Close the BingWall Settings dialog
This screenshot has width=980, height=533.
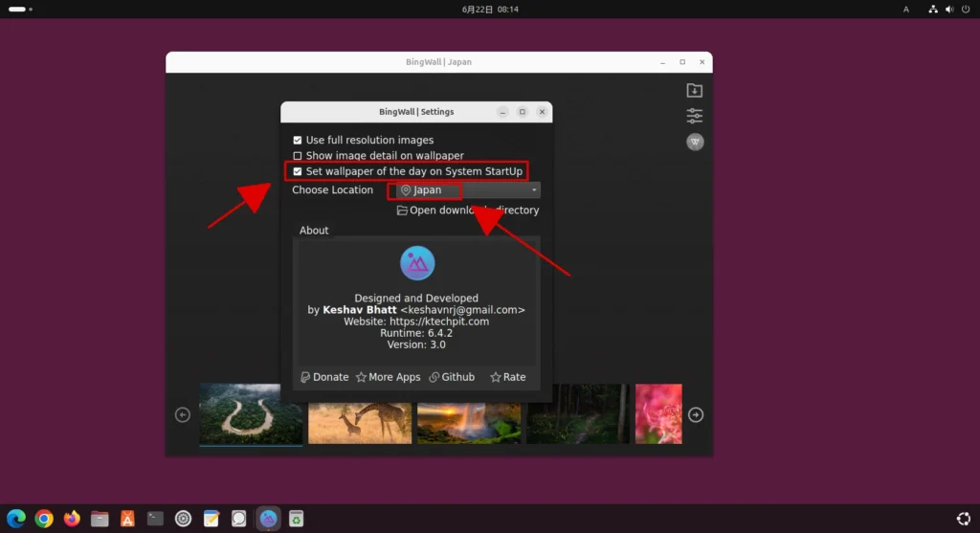click(542, 112)
